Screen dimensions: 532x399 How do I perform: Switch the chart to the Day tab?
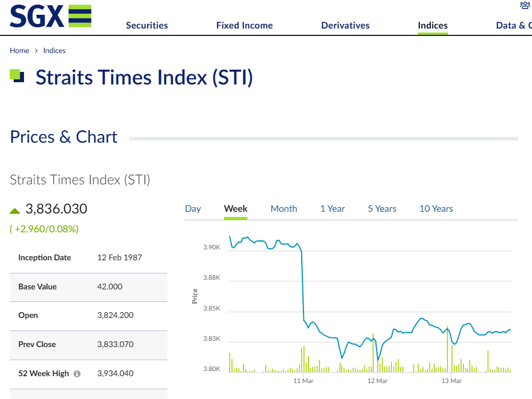coord(193,209)
